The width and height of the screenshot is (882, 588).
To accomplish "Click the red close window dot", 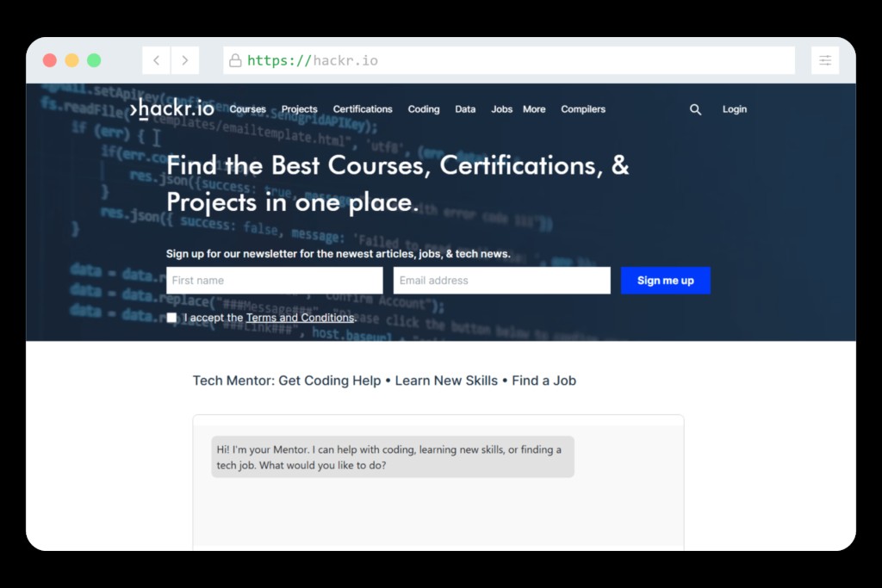I will [49, 60].
